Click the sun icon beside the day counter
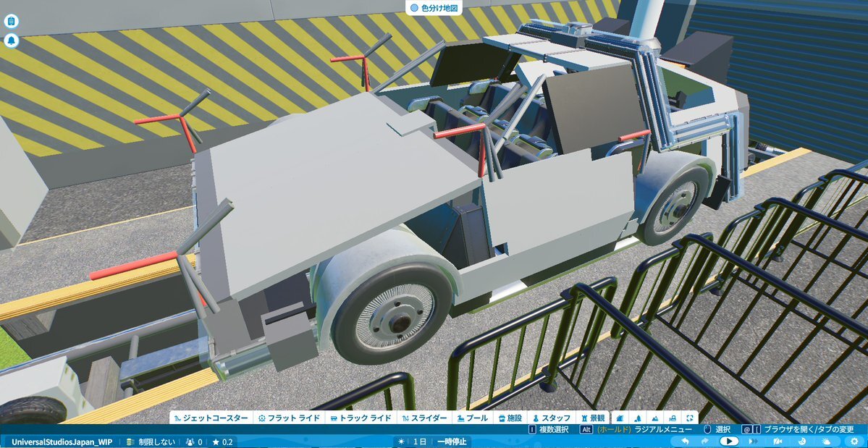 tap(402, 442)
